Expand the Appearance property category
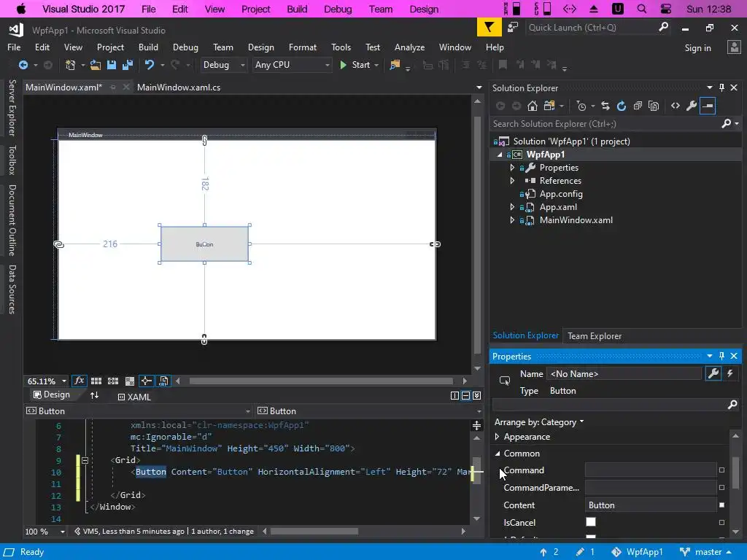This screenshot has height=560, width=747. click(x=498, y=437)
